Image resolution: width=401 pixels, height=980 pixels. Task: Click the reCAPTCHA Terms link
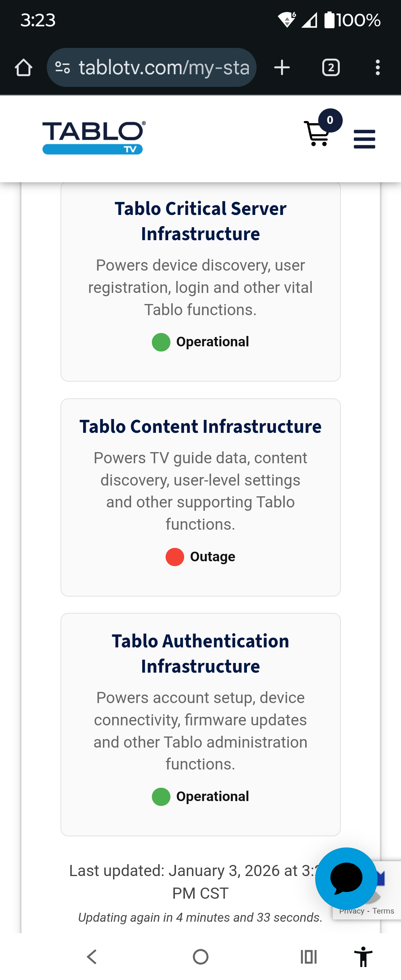(383, 911)
